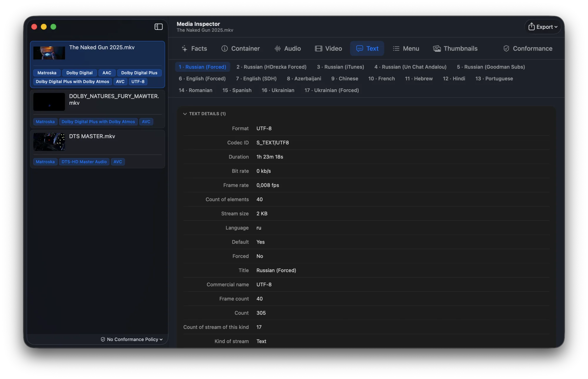Open the Conformance tab
Viewport: 588px width, 379px height.
[x=528, y=49]
